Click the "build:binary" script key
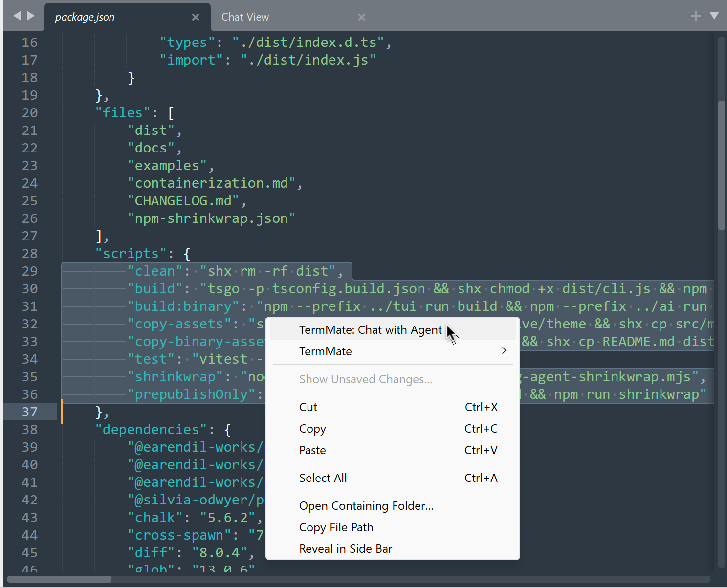The height and width of the screenshot is (588, 727). click(183, 306)
